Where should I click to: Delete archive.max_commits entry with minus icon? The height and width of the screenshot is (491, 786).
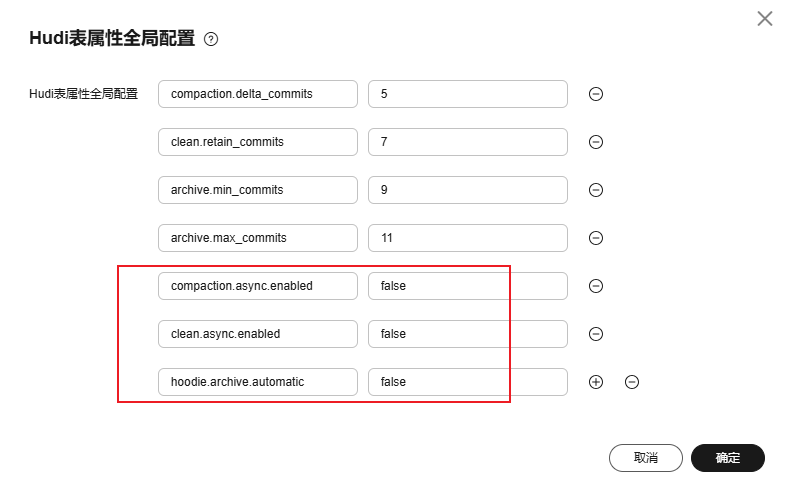(x=596, y=238)
